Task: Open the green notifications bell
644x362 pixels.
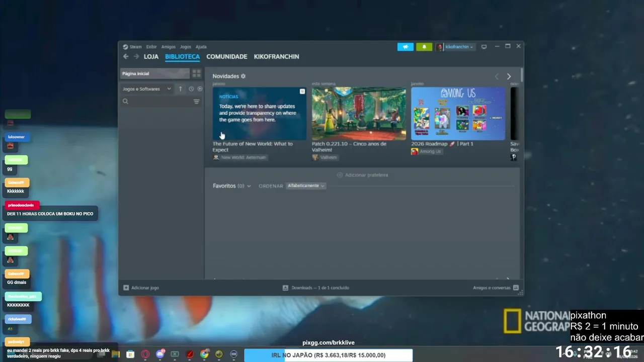Action: pyautogui.click(x=424, y=47)
